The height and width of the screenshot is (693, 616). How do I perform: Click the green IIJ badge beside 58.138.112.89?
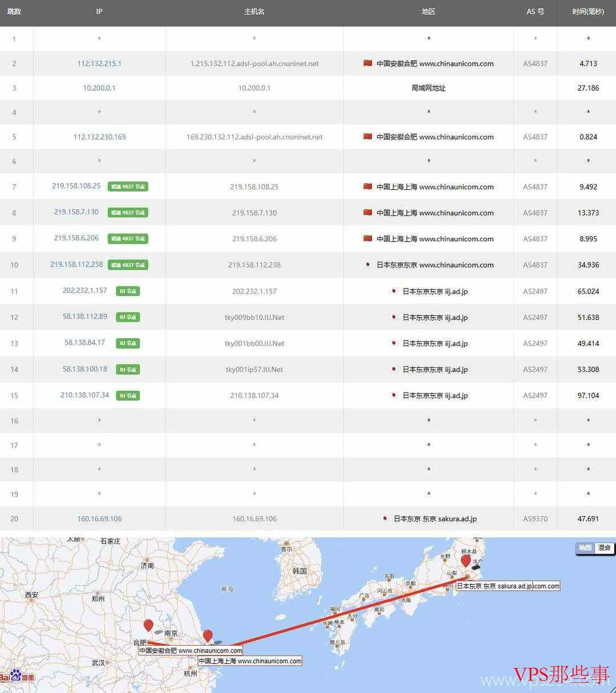128,317
